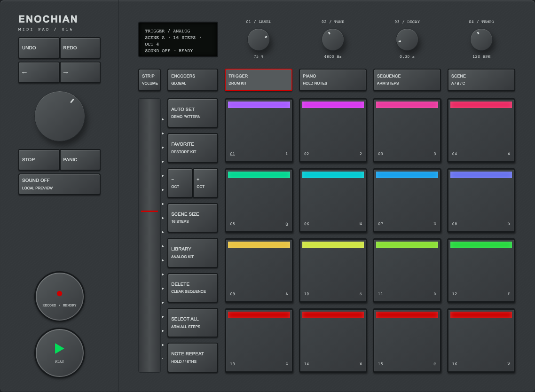535x392 pixels.
Task: Click the 120 BPM tempo value
Action: coord(481,56)
